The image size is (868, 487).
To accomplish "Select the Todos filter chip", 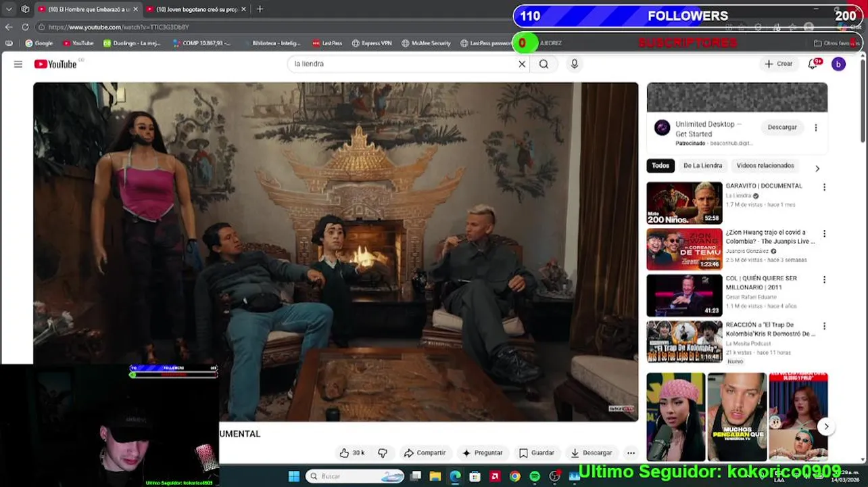I will pyautogui.click(x=660, y=166).
